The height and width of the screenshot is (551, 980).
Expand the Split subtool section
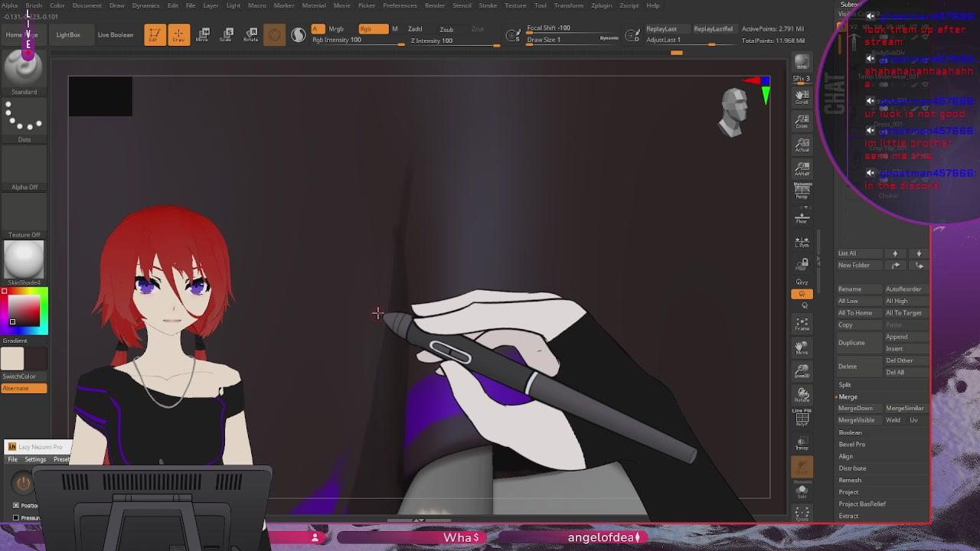click(844, 385)
